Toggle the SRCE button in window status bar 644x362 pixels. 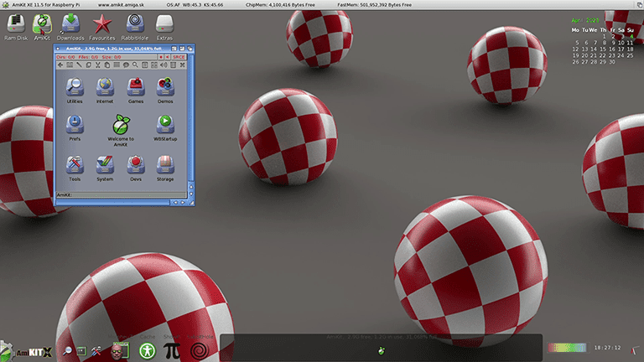[x=179, y=57]
